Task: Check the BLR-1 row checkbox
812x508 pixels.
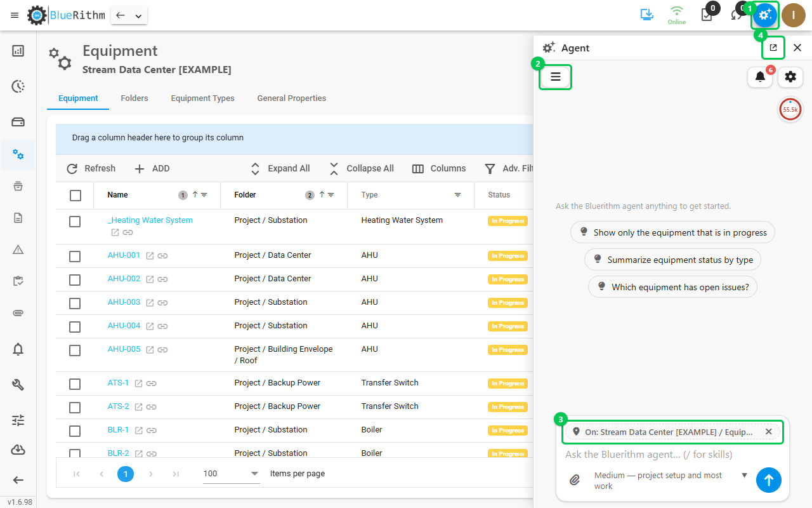Action: point(75,431)
